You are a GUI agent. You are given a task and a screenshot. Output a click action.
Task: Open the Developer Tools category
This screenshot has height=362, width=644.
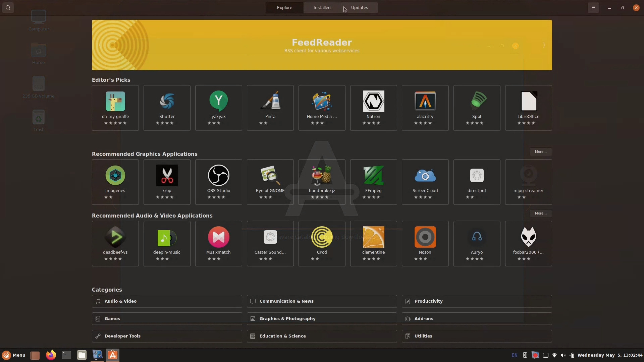167,336
